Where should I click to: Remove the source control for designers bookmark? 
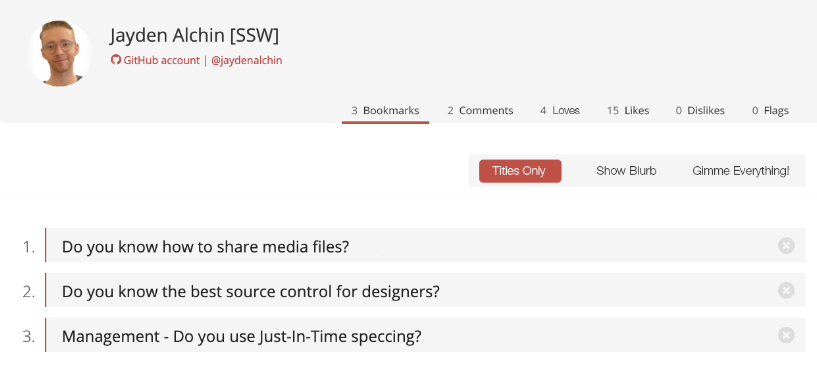tap(786, 290)
